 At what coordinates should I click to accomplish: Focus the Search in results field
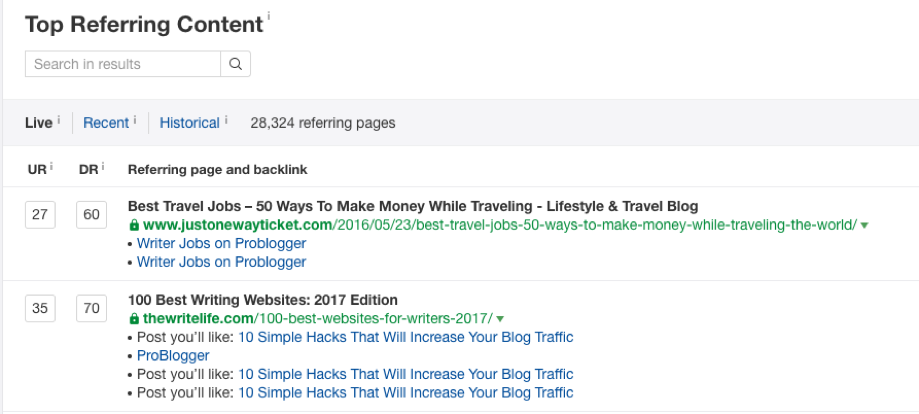point(123,64)
